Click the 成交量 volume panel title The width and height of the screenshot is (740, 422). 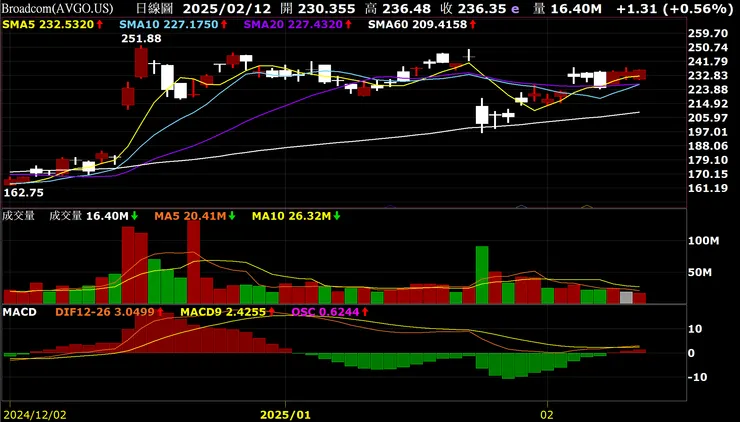click(18, 216)
